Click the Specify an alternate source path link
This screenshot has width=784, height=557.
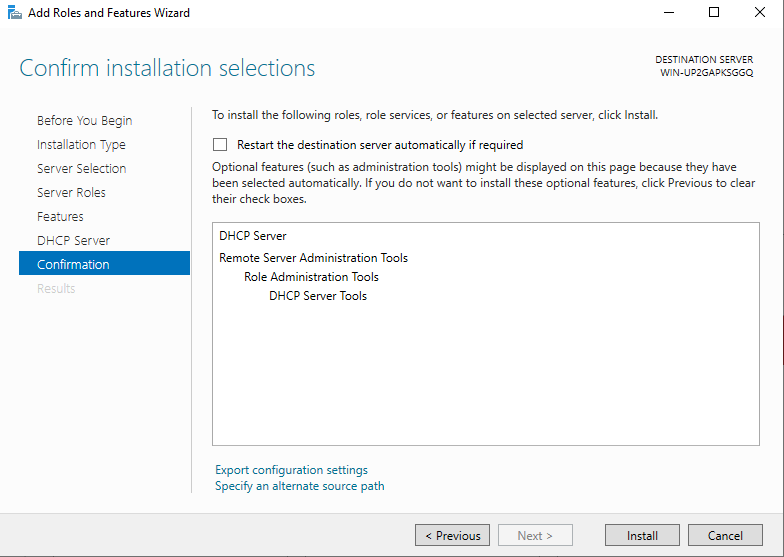299,486
